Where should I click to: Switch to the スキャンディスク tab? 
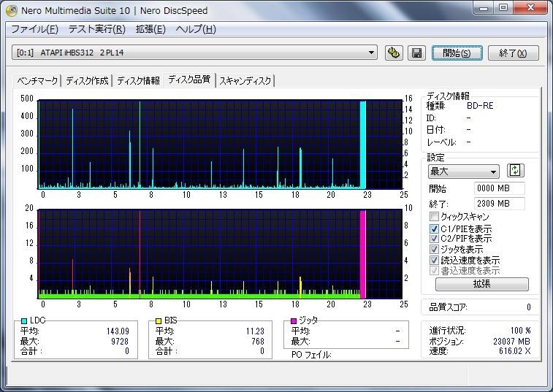click(245, 81)
